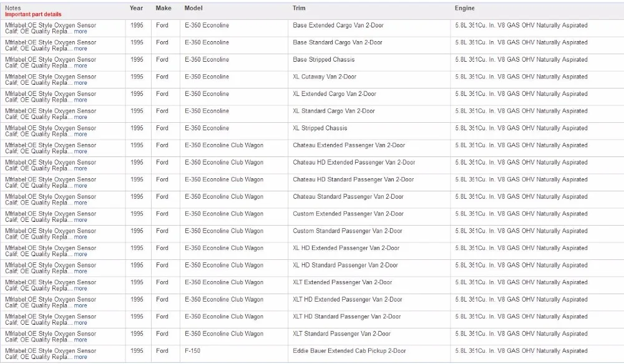Click the 'F-150' model cell

tap(193, 350)
